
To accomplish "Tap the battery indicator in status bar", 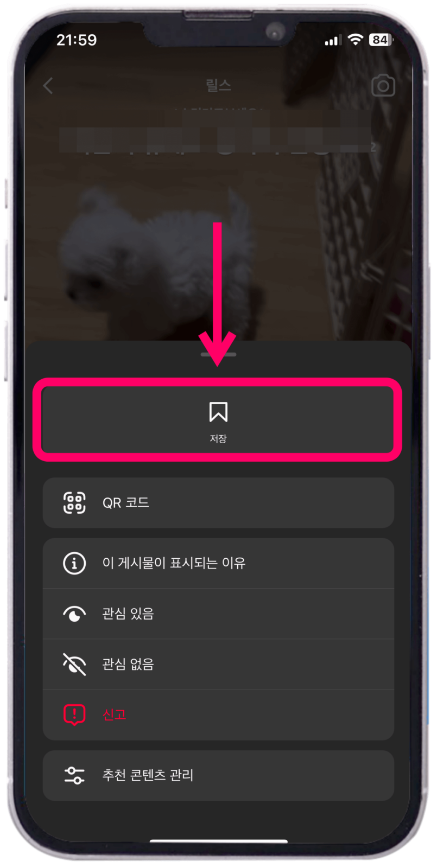I will click(x=381, y=40).
